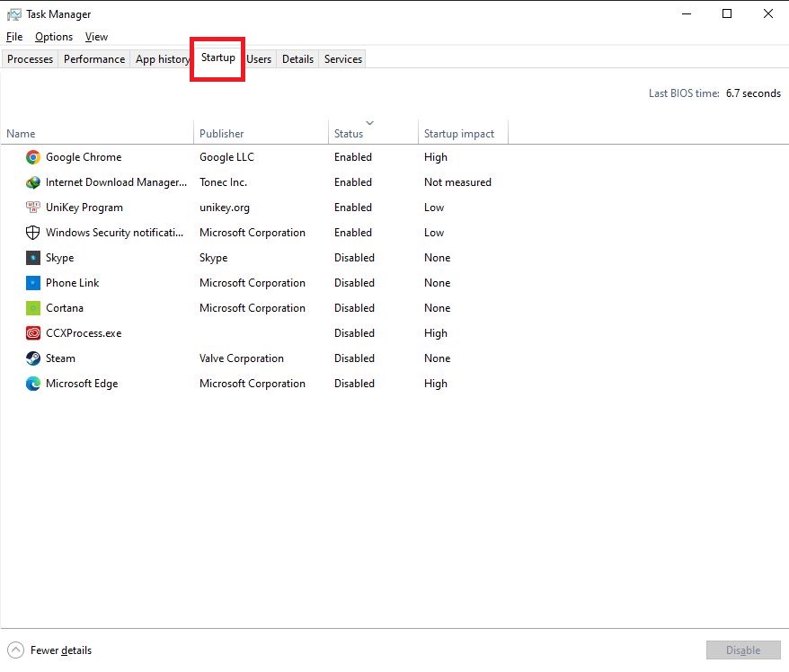Select the Google Chrome name text

84,157
